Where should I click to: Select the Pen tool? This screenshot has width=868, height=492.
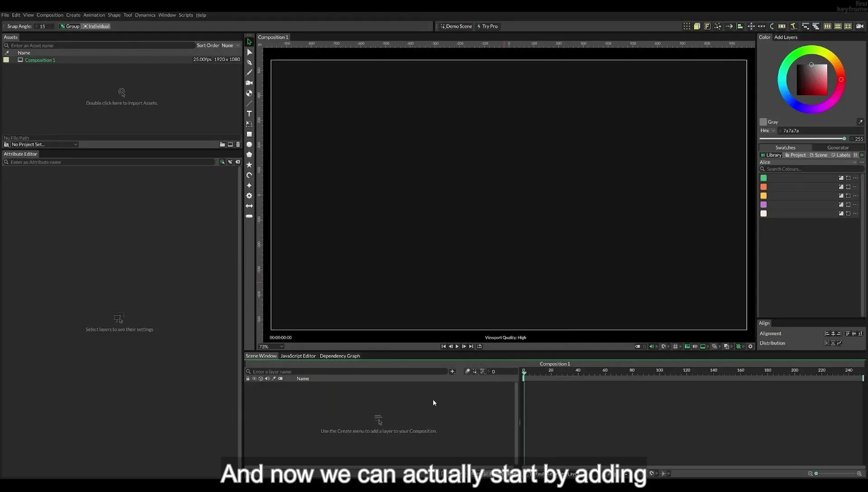[x=249, y=62]
